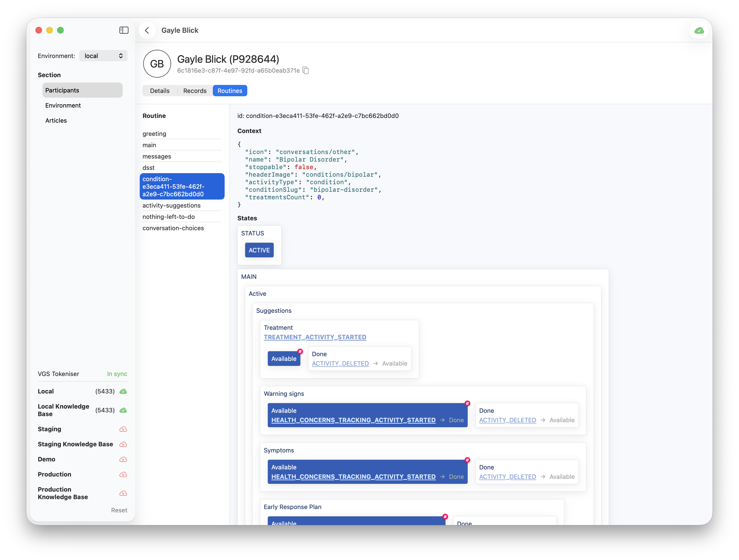Viewport: 739px width, 560px height.
Task: Click the Reset button in sidebar
Action: [x=119, y=510]
